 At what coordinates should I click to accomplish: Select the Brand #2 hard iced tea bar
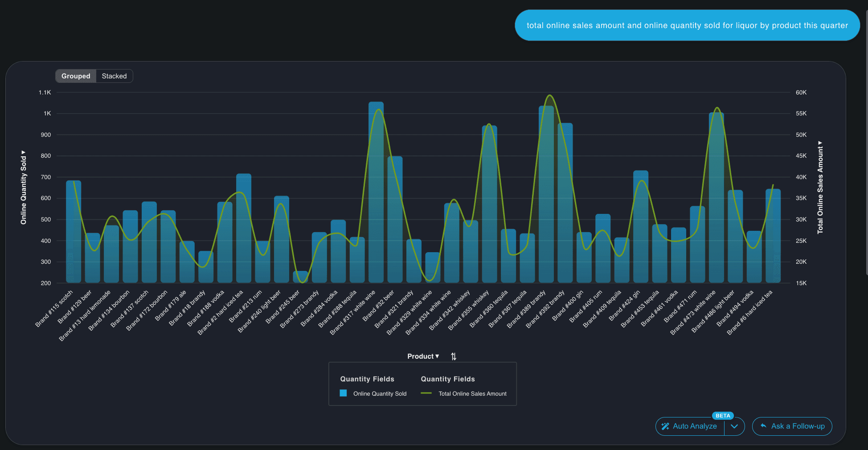tap(244, 228)
